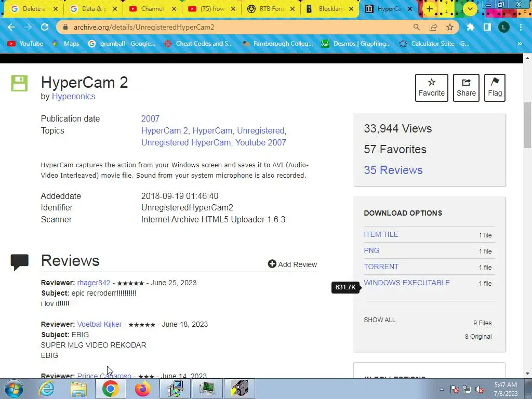Click the taskbar clock showing 5:47 AM

(x=506, y=389)
